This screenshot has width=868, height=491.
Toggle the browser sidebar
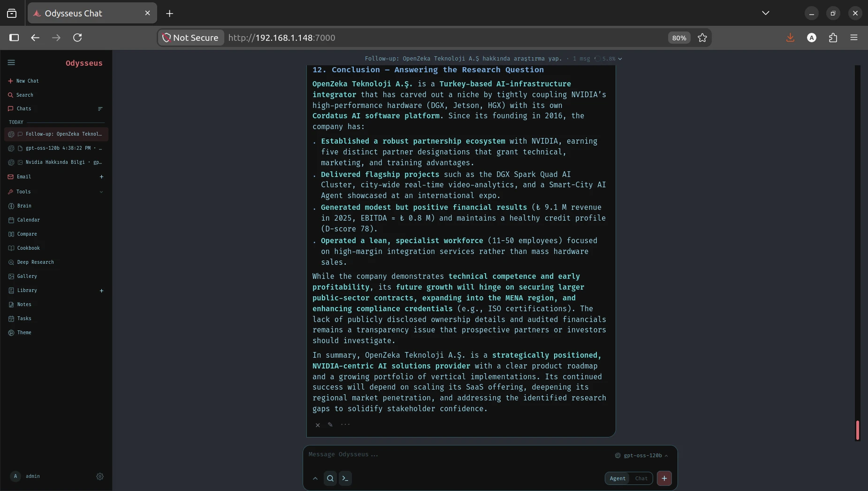tap(14, 38)
